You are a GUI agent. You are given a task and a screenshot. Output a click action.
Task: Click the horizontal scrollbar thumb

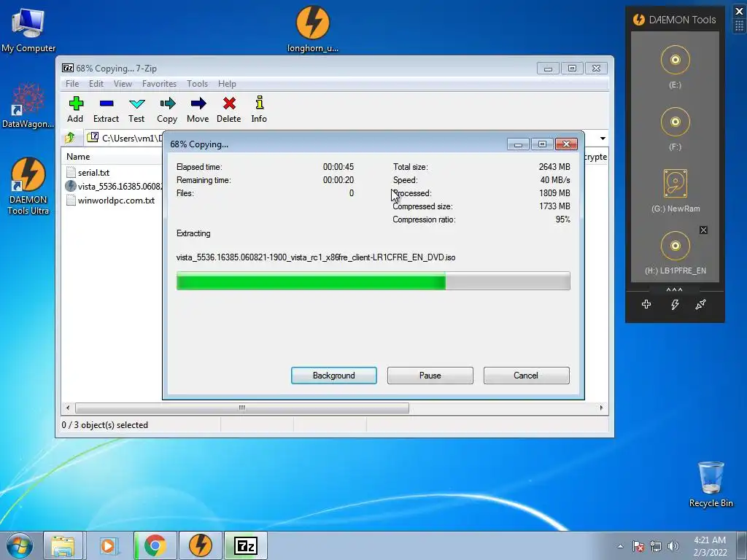pos(242,408)
